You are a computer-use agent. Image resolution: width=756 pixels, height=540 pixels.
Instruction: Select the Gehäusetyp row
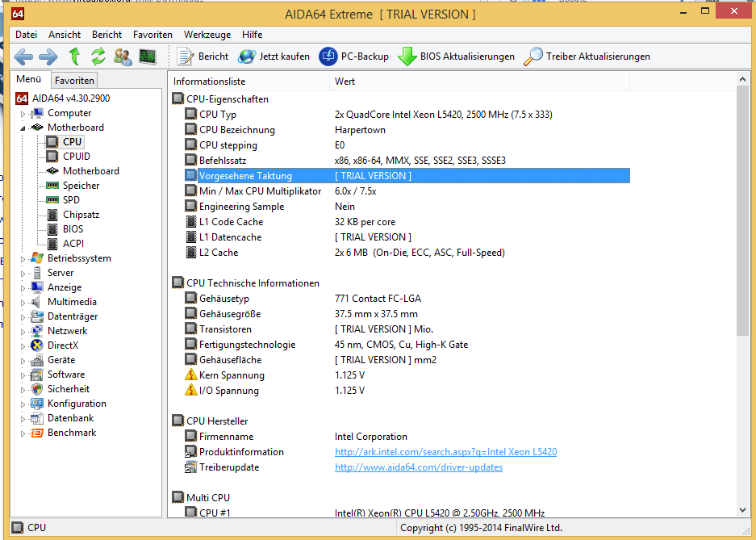click(x=407, y=299)
